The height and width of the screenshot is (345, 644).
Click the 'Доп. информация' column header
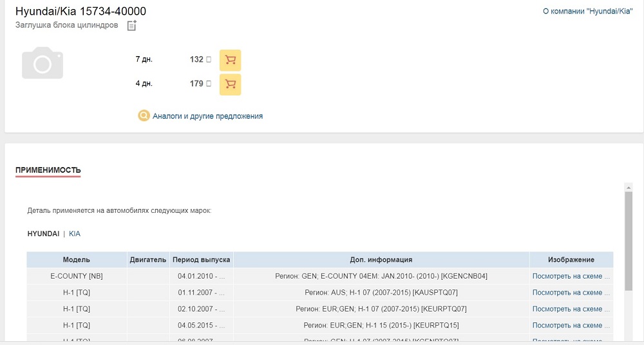click(x=381, y=260)
